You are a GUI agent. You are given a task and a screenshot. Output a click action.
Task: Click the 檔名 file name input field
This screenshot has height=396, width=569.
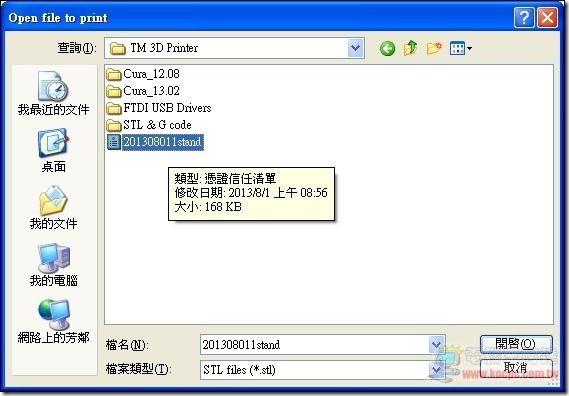pos(314,344)
